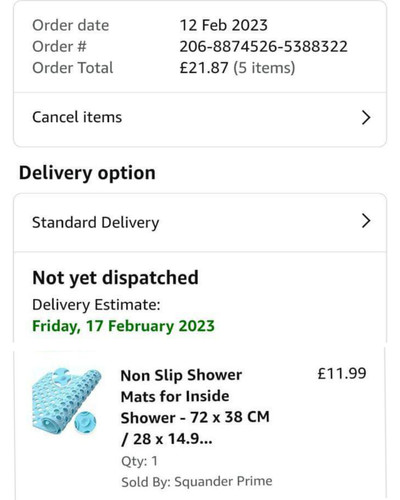Click the Order Total label

click(73, 68)
